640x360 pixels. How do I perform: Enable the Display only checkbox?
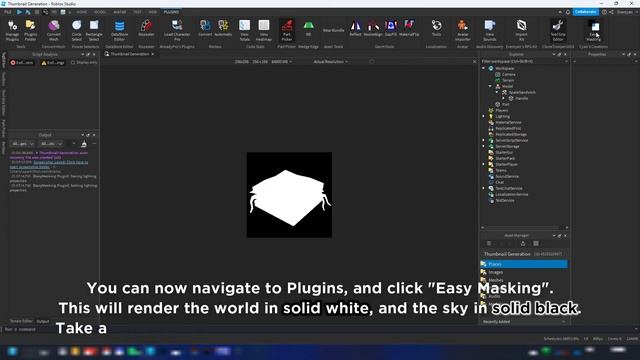click(73, 62)
